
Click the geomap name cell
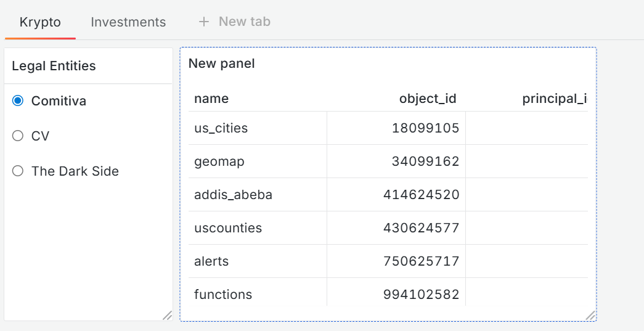point(219,161)
